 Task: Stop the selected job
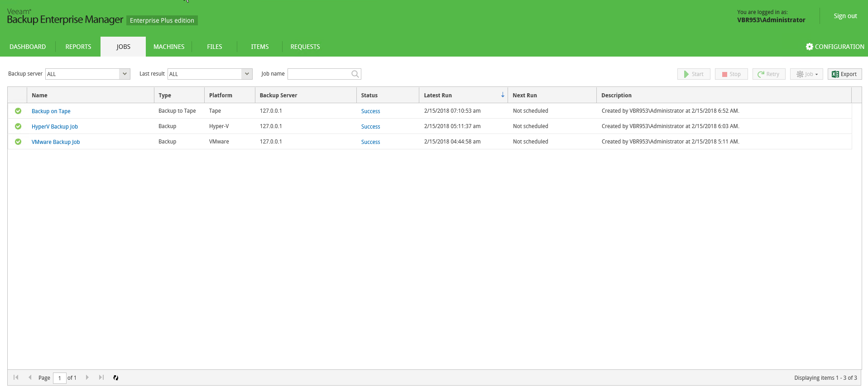coord(731,74)
